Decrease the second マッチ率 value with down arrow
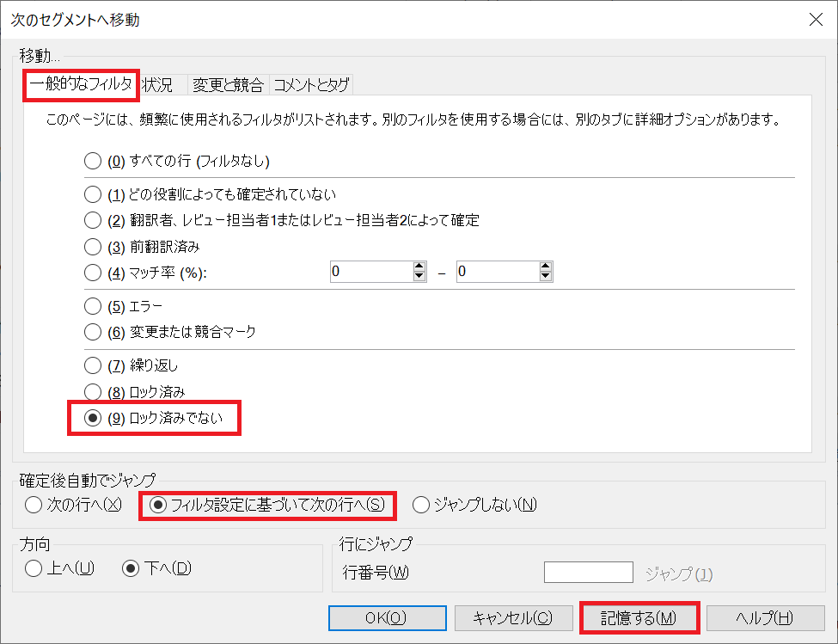Screen dimensions: 838x644 (x=545, y=277)
